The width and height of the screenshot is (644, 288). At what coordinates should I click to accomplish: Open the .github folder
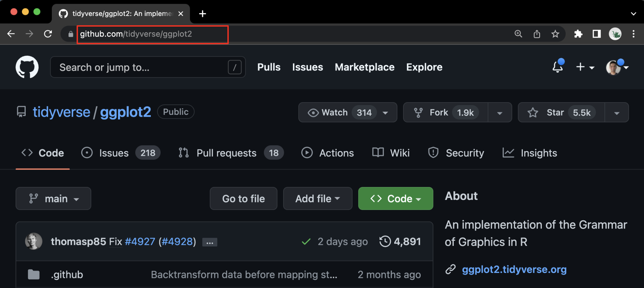point(67,275)
